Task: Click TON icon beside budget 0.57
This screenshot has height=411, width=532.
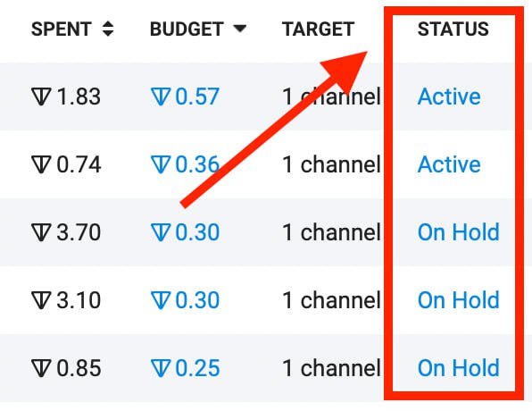Action: [160, 96]
